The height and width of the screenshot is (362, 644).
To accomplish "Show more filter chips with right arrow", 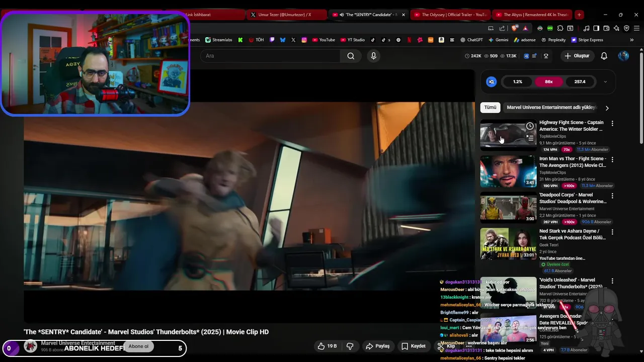I will tap(607, 108).
